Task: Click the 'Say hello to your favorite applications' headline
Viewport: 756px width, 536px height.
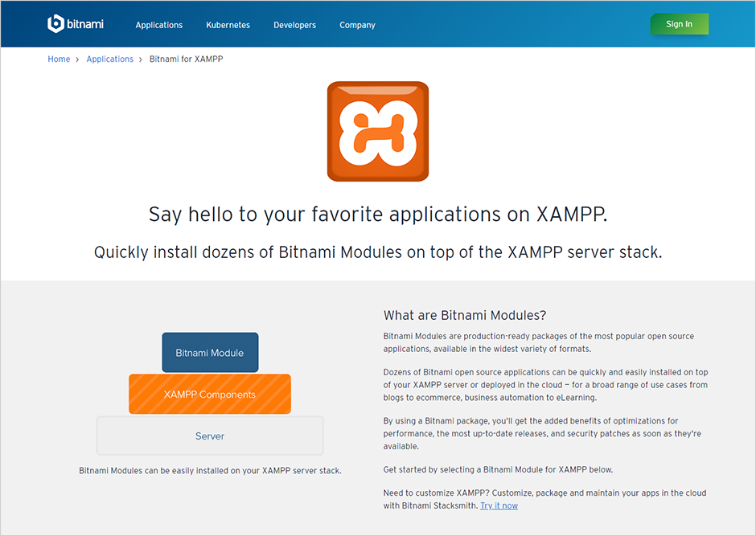Action: 377,215
